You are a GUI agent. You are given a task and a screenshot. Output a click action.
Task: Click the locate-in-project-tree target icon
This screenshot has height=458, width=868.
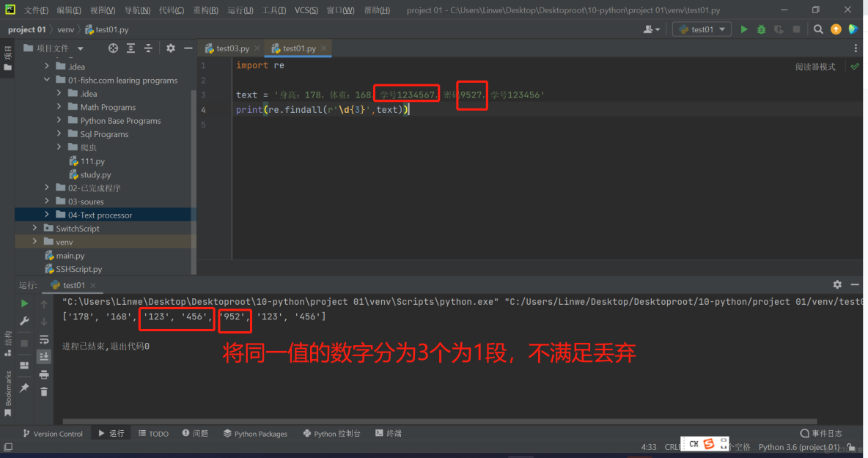point(113,48)
